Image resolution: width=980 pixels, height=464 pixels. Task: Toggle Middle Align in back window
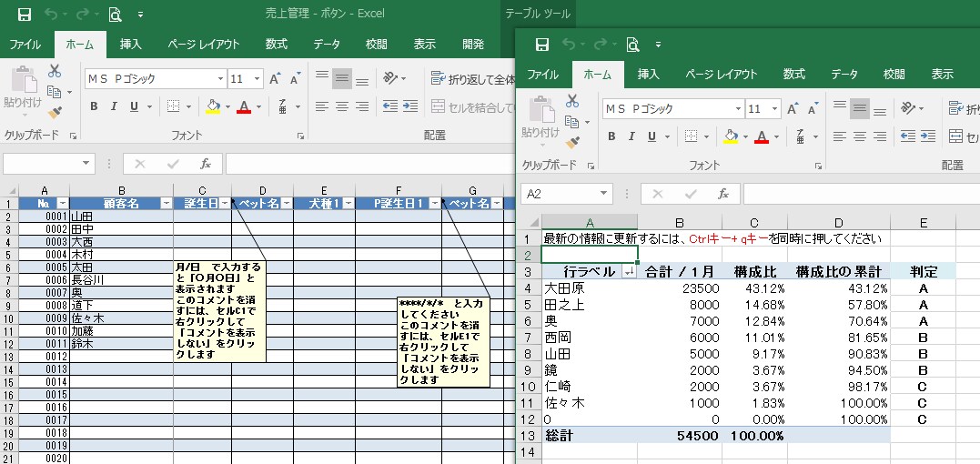[x=342, y=78]
